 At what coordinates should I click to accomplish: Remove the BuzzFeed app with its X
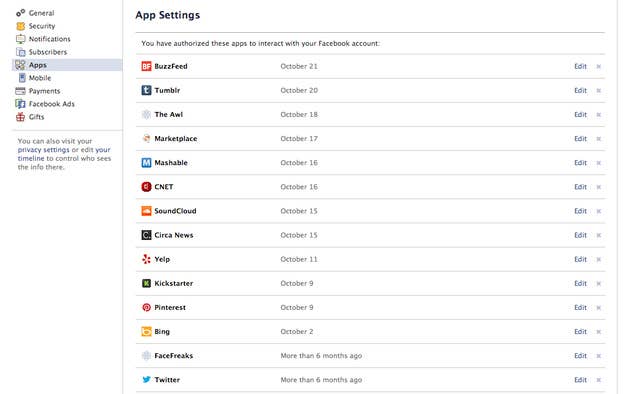coord(598,67)
